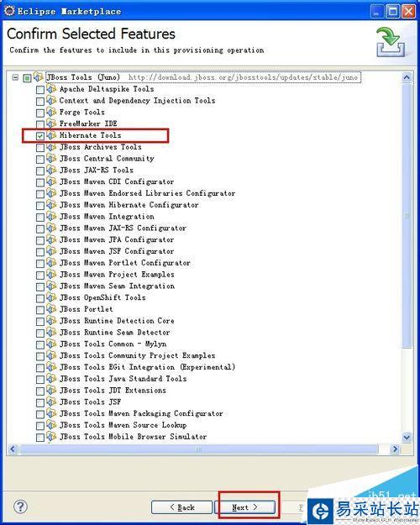The width and height of the screenshot is (420, 525).
Task: Click the feature icon next to Forge Tools
Action: point(51,112)
